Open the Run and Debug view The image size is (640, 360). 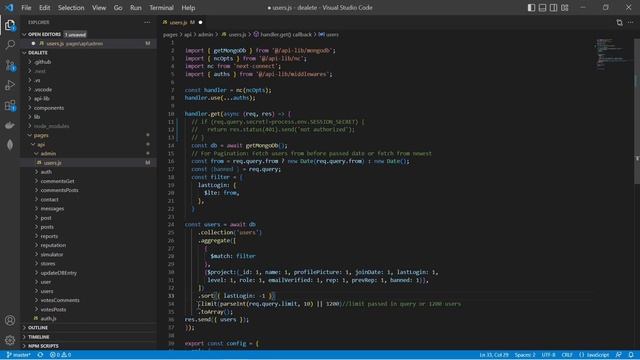point(10,85)
